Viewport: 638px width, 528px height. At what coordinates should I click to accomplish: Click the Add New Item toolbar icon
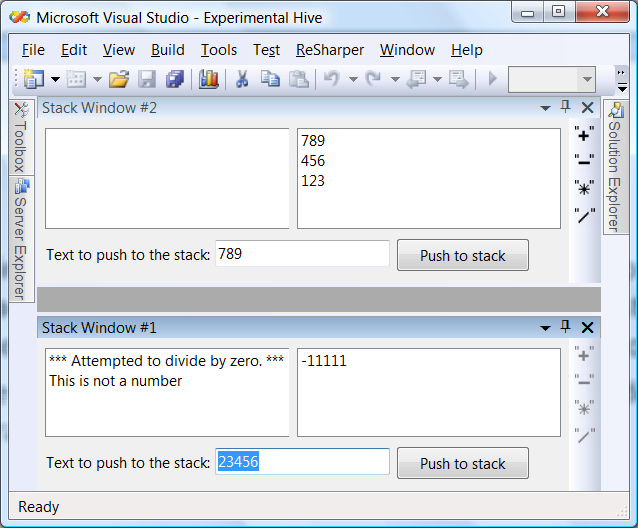[76, 79]
